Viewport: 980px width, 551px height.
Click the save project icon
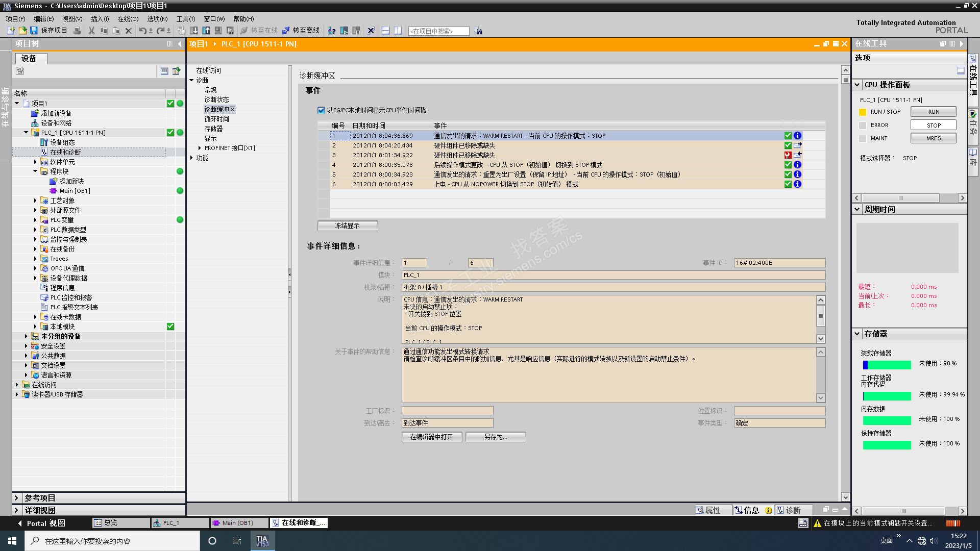[x=34, y=31]
